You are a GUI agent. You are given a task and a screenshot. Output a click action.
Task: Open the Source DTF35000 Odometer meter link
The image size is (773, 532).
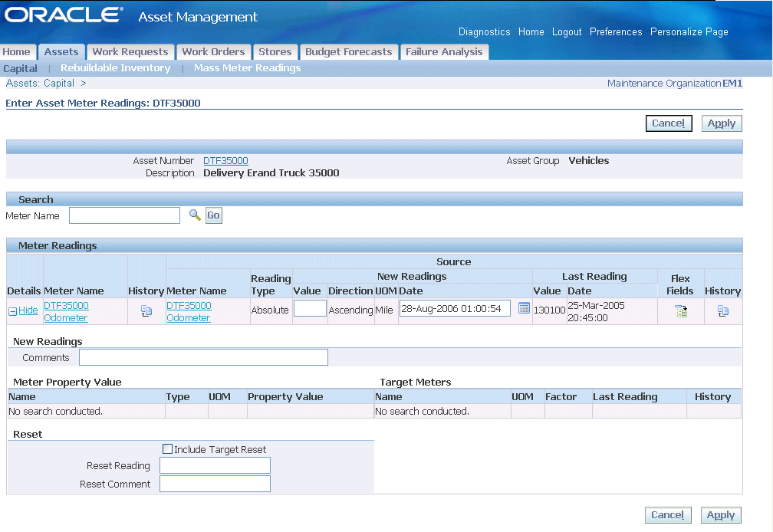point(189,311)
